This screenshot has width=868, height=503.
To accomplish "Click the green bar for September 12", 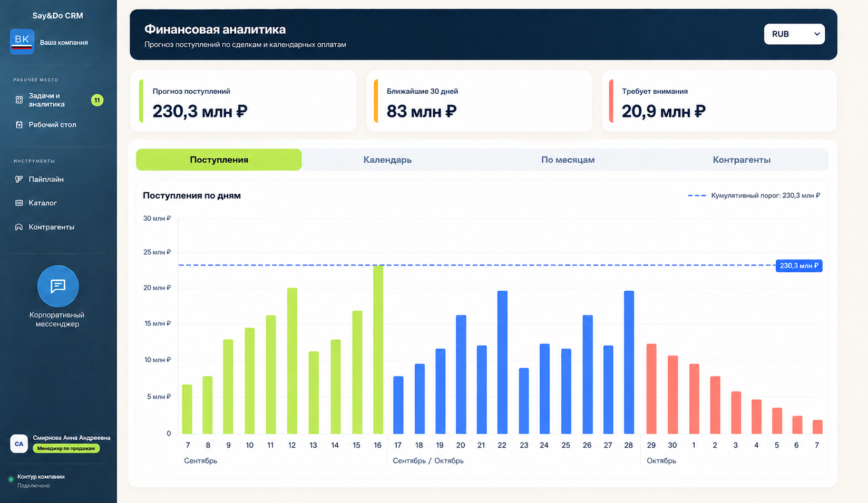I will click(x=292, y=361).
